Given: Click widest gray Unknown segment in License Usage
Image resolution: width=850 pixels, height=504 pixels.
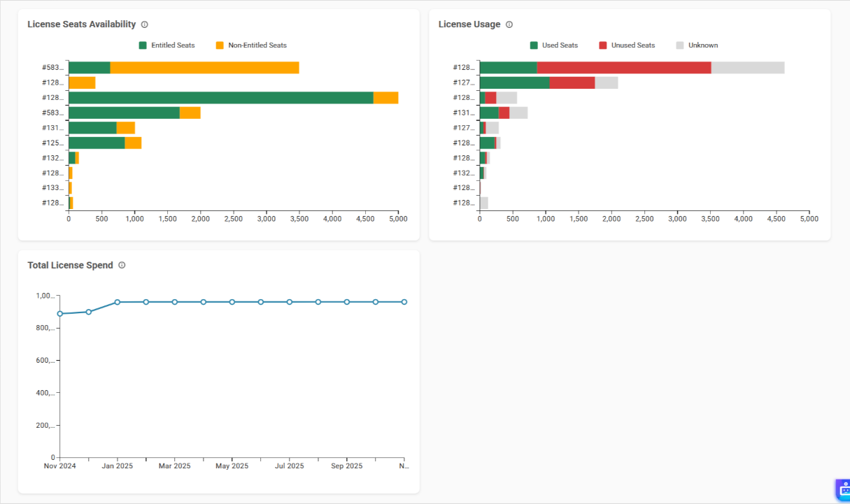Looking at the screenshot, I should pos(747,68).
